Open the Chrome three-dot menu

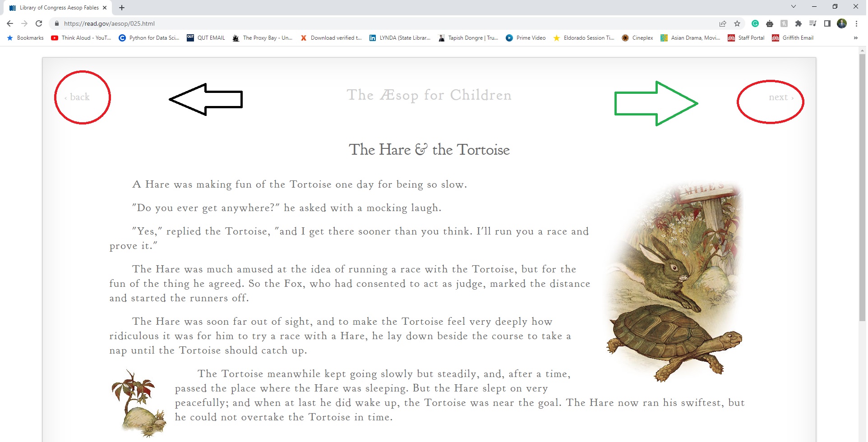point(856,23)
